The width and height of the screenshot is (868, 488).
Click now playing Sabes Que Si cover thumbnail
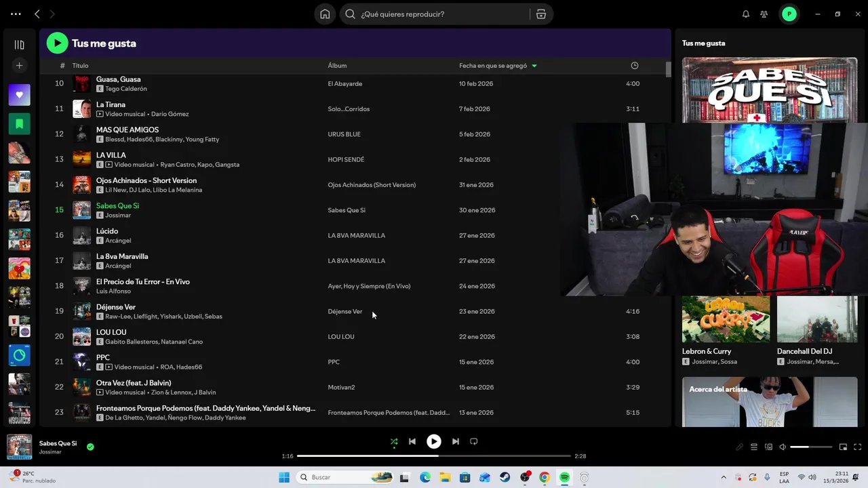[19, 447]
